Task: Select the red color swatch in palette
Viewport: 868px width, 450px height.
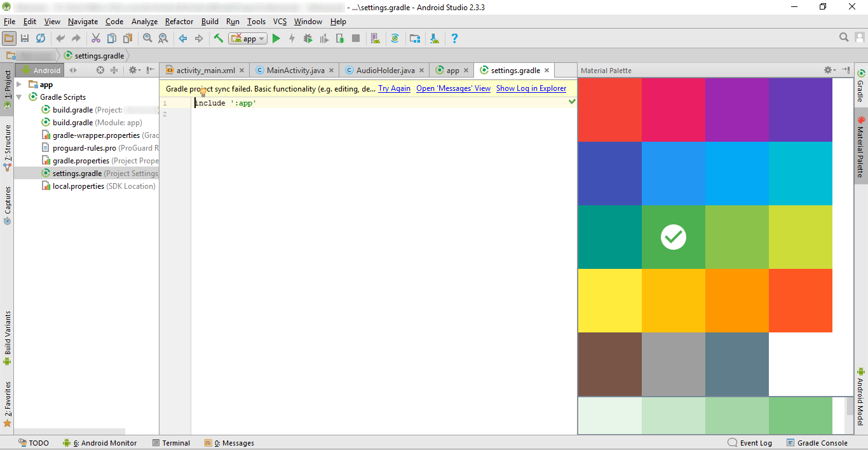Action: pyautogui.click(x=610, y=110)
